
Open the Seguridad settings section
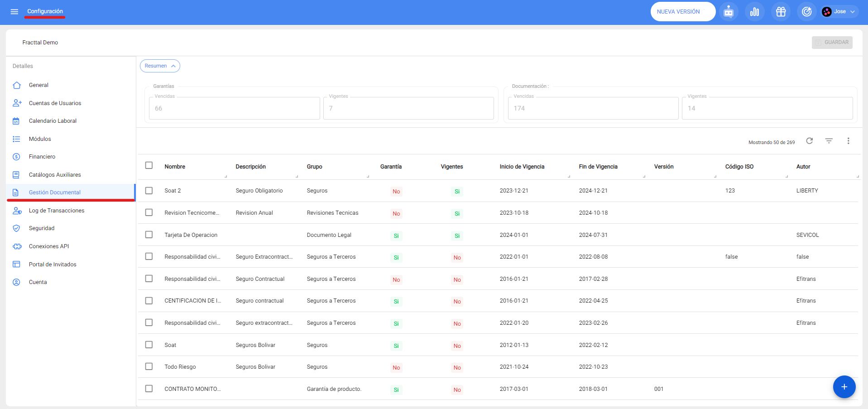pyautogui.click(x=42, y=228)
